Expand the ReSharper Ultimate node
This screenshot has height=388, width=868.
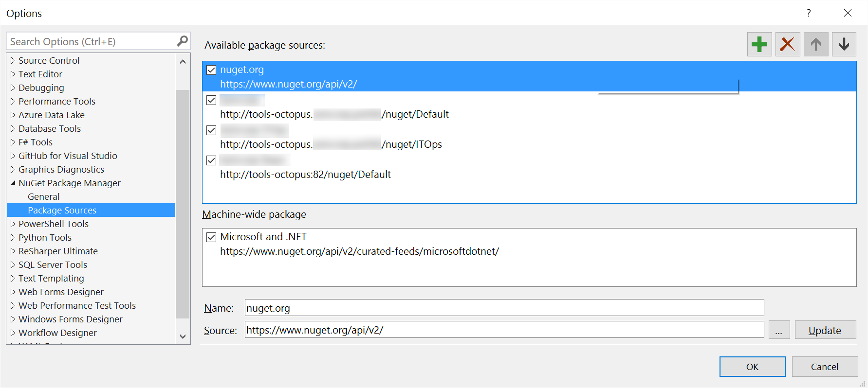click(x=13, y=251)
